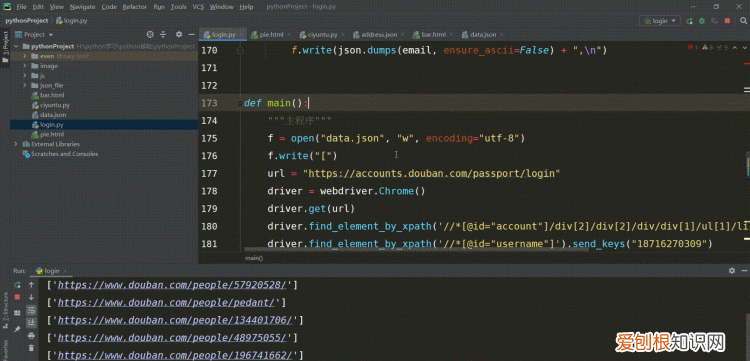Open the douban people/48975055 link

point(172,338)
